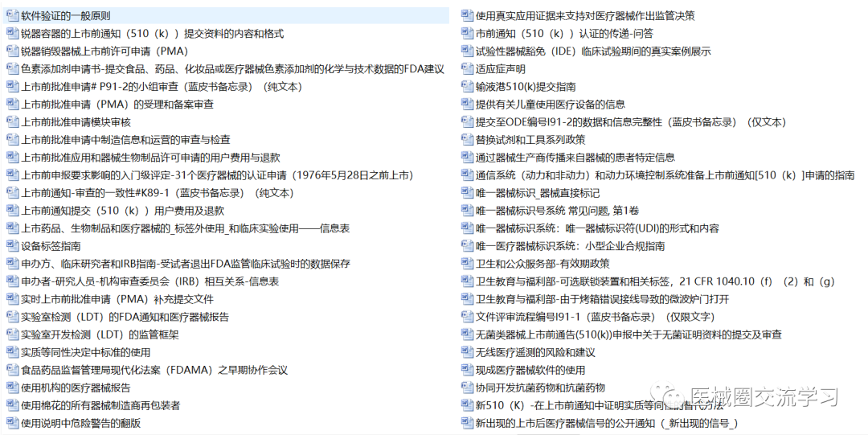Click file 新510（K）-在上市前通知中证明实质等同性
This screenshot has height=435, width=868.
click(600, 406)
